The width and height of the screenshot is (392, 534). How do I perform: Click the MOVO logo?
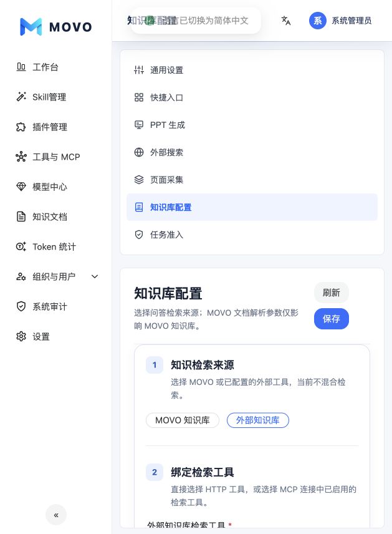pyautogui.click(x=56, y=27)
